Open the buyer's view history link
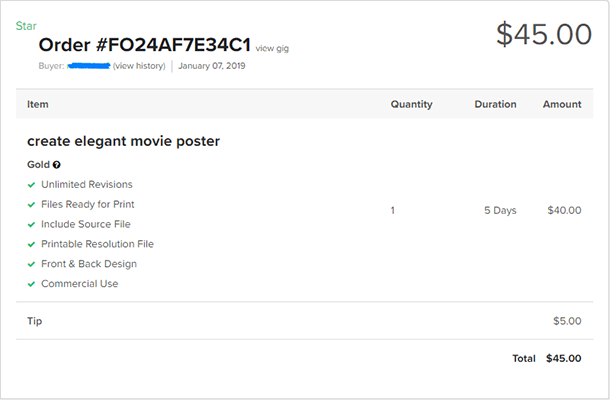Image resolution: width=610 pixels, height=400 pixels. click(140, 66)
